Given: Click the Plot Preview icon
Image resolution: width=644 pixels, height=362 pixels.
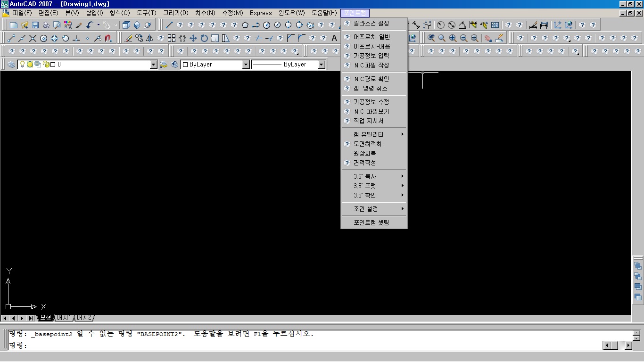Looking at the screenshot, I should (57, 25).
